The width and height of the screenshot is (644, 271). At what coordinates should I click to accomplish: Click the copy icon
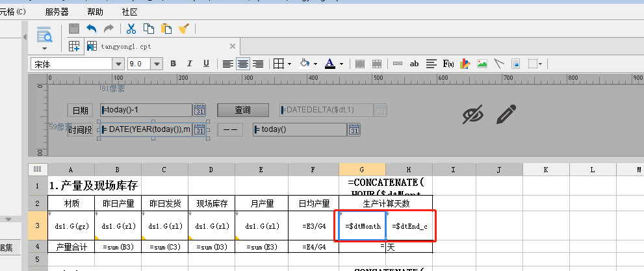[149, 29]
